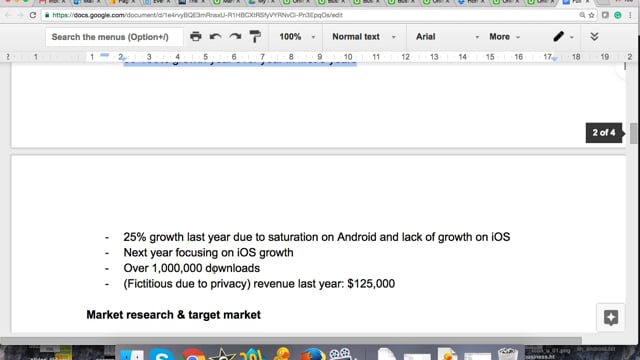
Task: Open the editing mode pencil menu
Action: tap(563, 37)
